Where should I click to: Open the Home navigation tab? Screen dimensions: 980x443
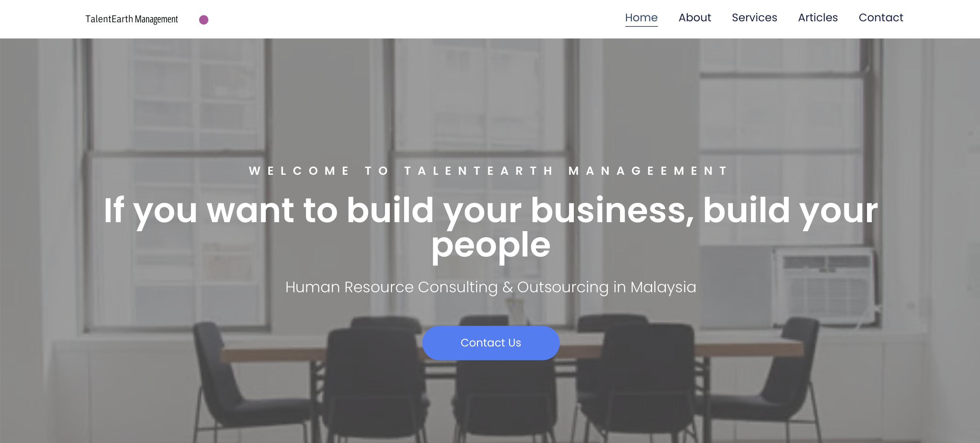coord(641,18)
